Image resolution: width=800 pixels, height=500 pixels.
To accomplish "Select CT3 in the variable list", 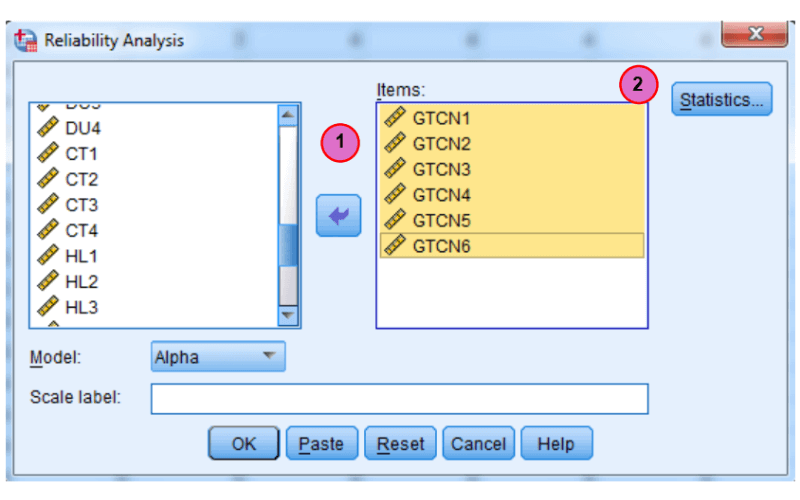I will click(x=81, y=205).
